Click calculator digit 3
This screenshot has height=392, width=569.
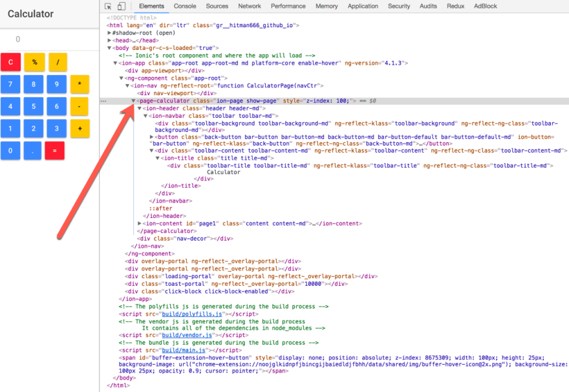tap(57, 129)
